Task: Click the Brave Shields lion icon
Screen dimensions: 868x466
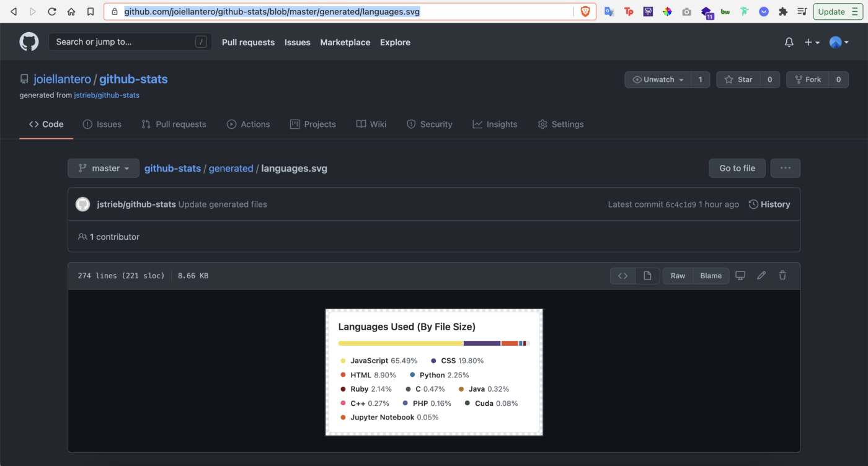Action: [x=585, y=12]
